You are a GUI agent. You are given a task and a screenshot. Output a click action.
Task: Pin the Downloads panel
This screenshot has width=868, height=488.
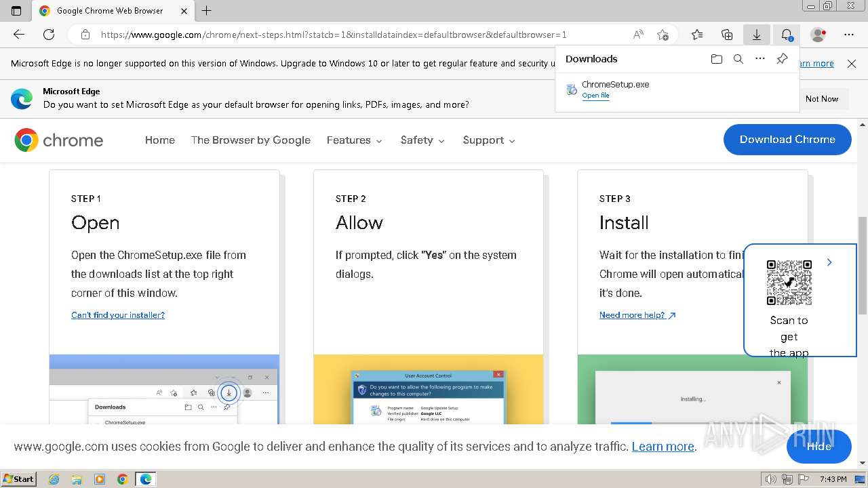click(x=782, y=59)
